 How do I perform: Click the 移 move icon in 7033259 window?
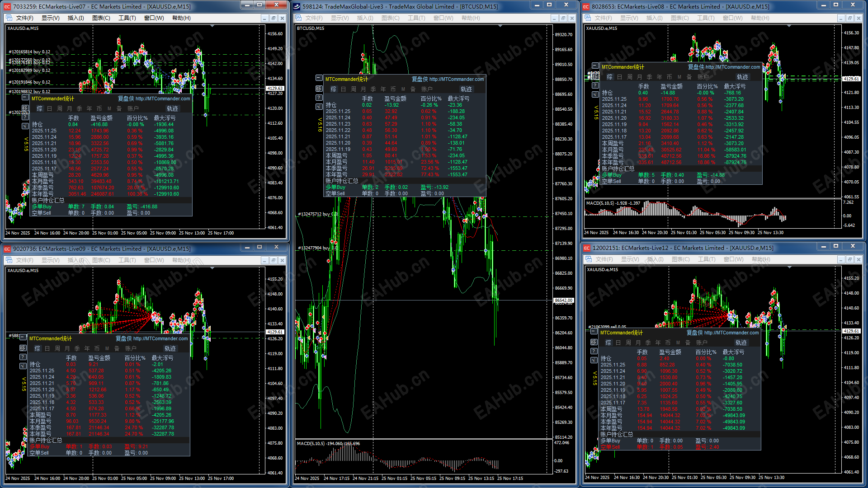pyautogui.click(x=25, y=108)
